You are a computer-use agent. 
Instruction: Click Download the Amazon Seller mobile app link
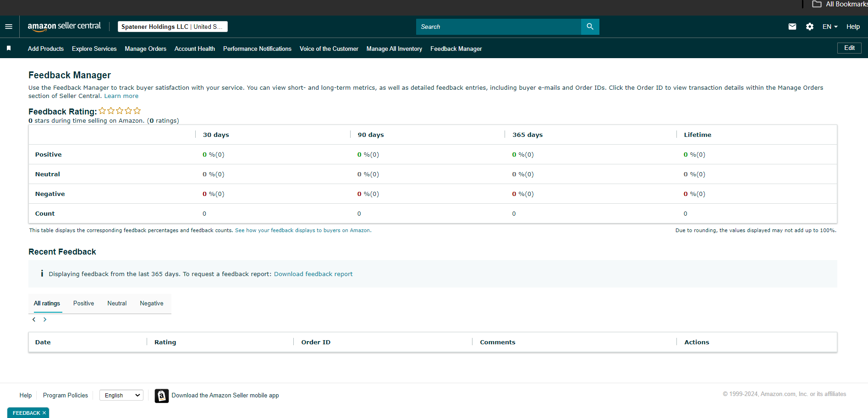click(225, 396)
